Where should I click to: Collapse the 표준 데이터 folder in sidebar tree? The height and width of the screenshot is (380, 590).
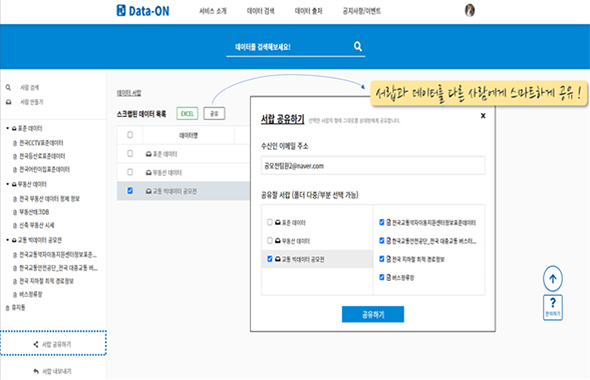(x=8, y=128)
